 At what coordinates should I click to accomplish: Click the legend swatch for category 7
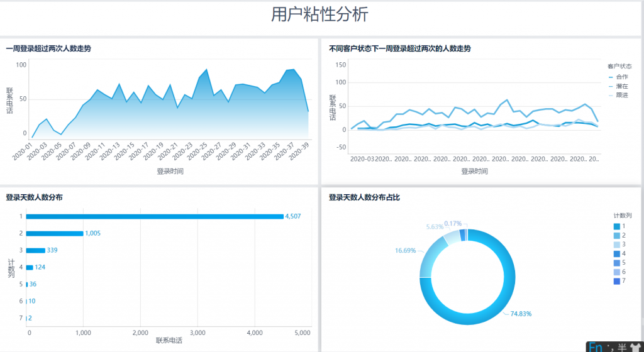(616, 281)
